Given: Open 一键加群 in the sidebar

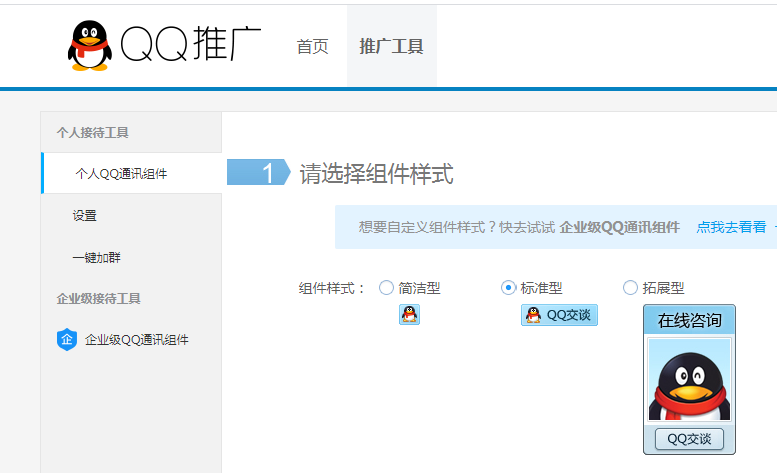Looking at the screenshot, I should pyautogui.click(x=97, y=258).
